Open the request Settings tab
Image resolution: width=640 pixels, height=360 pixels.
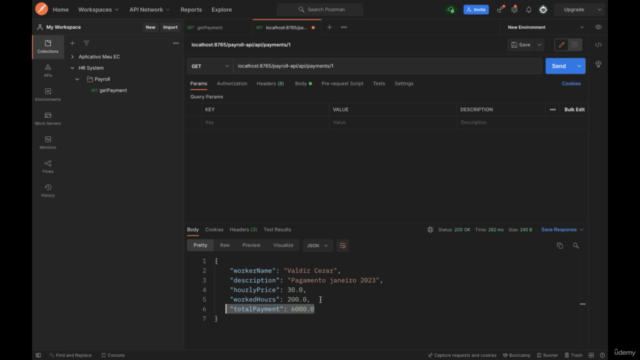tap(404, 84)
